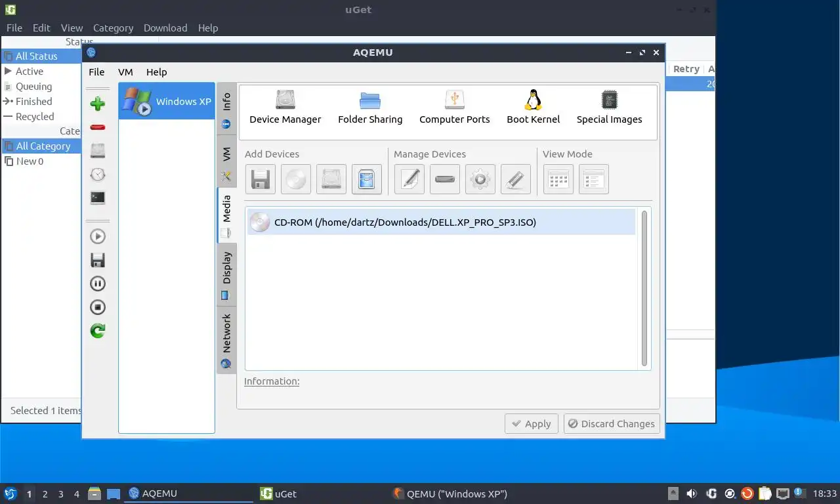Viewport: 840px width, 504px height.
Task: Open Special Images
Action: [x=610, y=108]
